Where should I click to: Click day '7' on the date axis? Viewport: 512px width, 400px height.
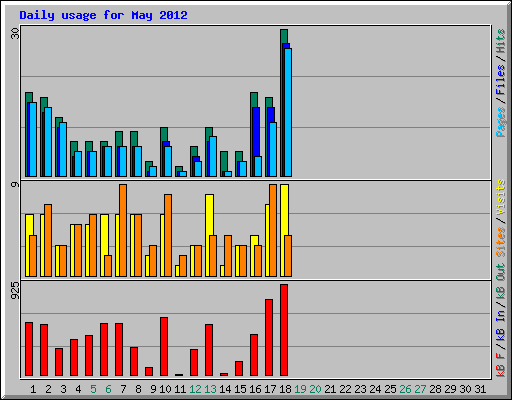pos(123,389)
